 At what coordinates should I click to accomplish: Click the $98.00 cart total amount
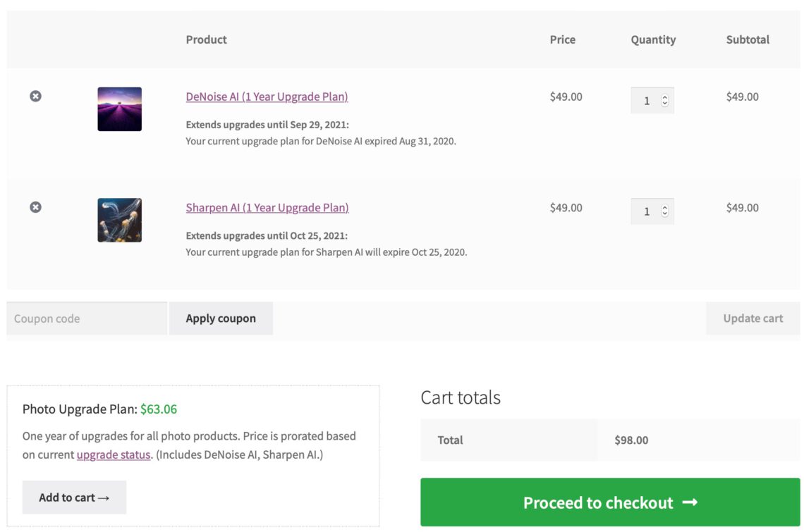pos(631,440)
